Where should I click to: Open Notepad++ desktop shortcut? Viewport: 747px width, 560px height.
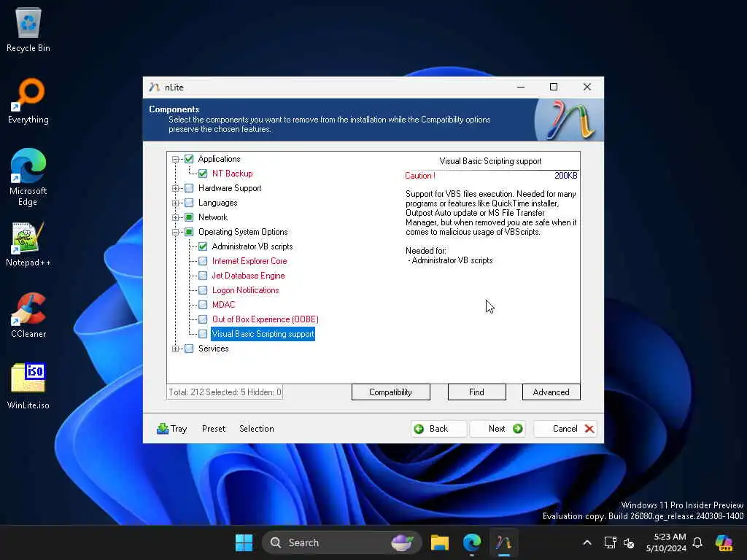(x=28, y=244)
